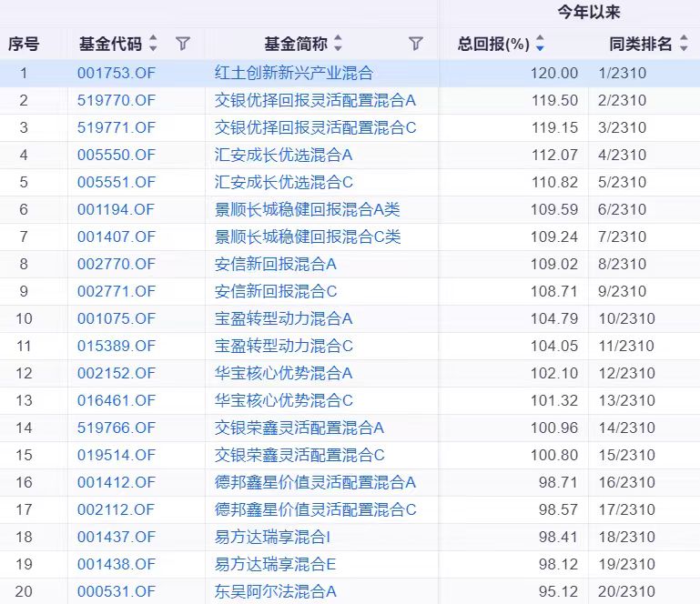Open 交银荣鑫灵活配置混合C fund link
The width and height of the screenshot is (700, 604).
click(299, 455)
